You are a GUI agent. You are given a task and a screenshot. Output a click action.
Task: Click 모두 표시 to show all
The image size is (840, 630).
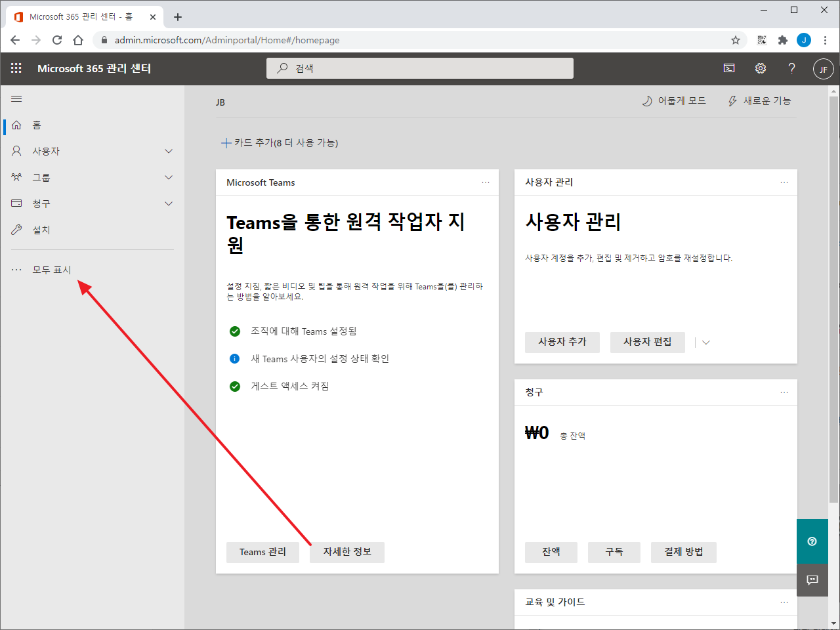pos(52,270)
